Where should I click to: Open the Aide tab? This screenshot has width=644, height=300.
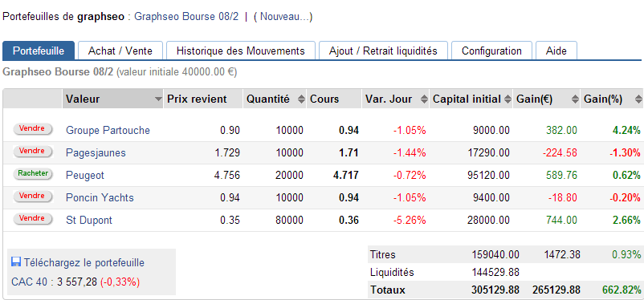pyautogui.click(x=556, y=51)
